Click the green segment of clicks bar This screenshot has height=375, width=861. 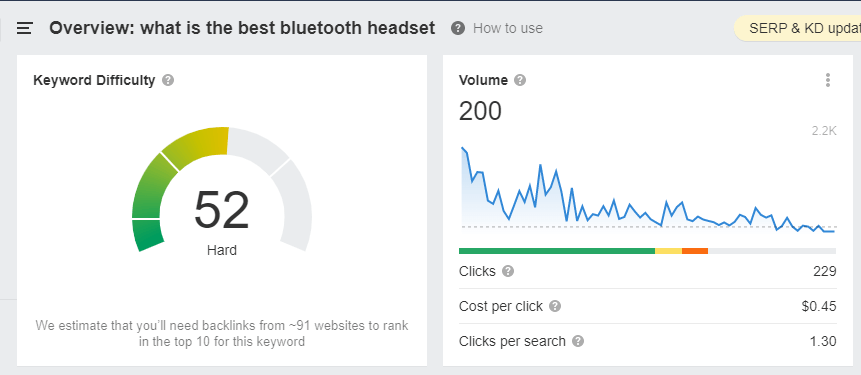pos(557,251)
